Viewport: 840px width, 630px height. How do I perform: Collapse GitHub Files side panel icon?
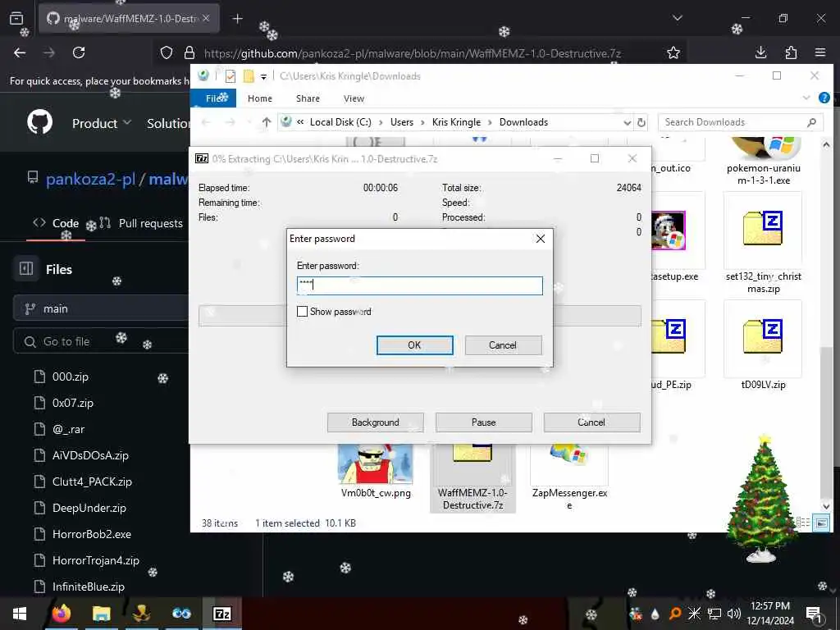coord(26,268)
